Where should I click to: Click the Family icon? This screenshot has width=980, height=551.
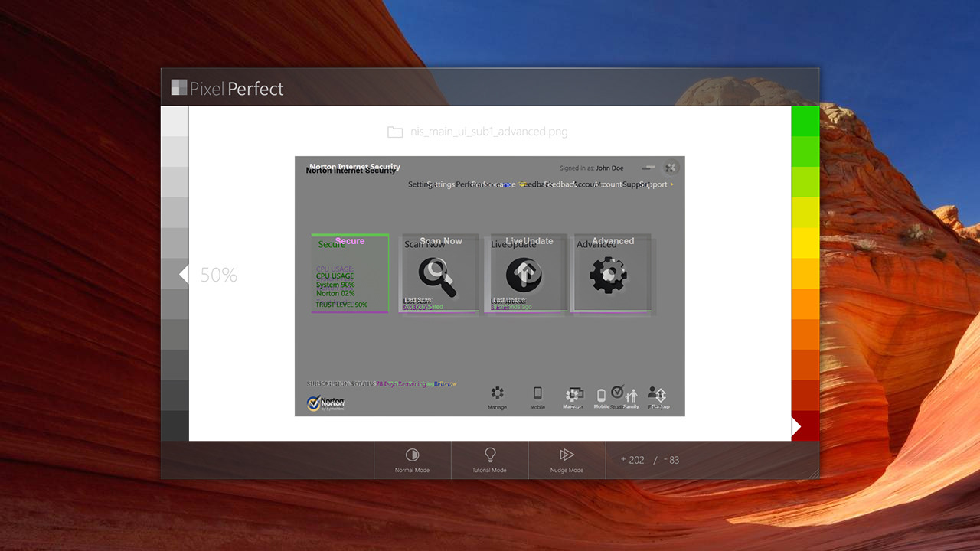coord(631,396)
